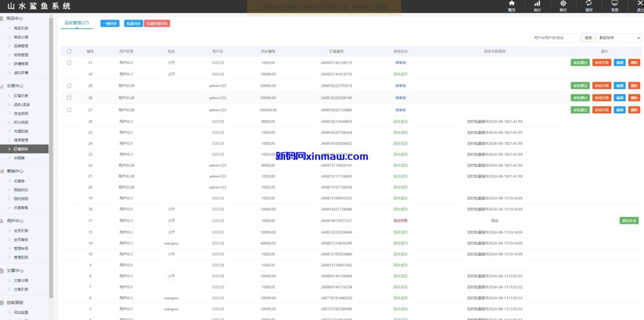Check the checkbox for row number 31
This screenshot has width=644, height=320.
(69, 63)
